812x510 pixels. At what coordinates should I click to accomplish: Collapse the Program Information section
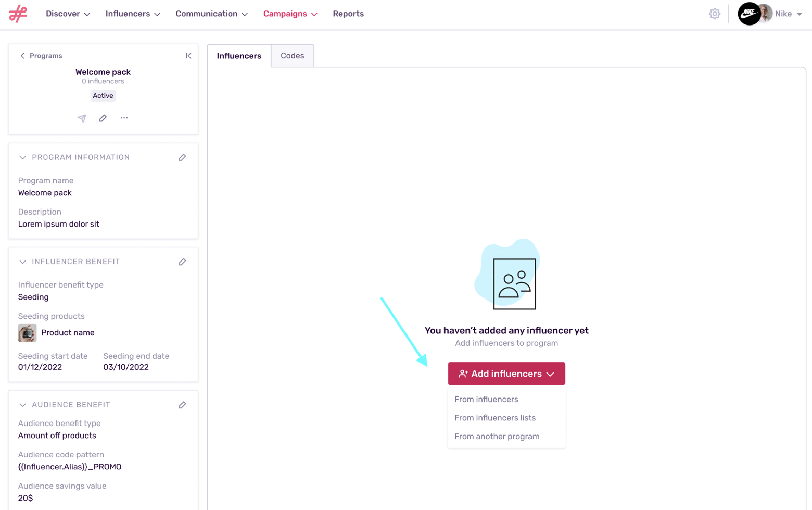pyautogui.click(x=22, y=157)
